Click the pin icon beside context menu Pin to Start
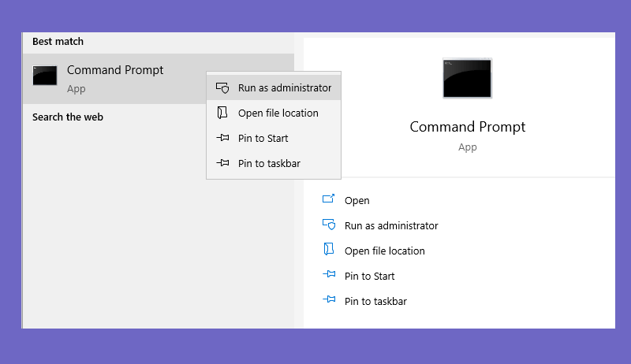 pyautogui.click(x=222, y=138)
